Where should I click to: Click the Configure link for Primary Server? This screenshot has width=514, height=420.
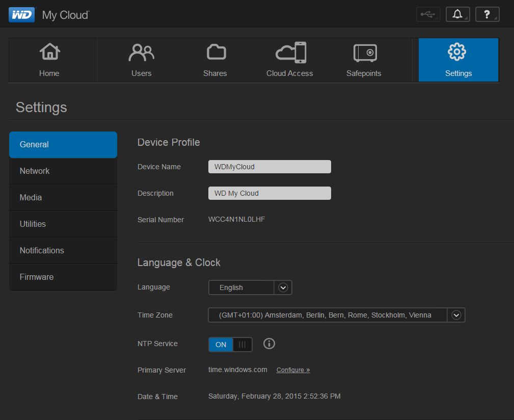[293, 370]
